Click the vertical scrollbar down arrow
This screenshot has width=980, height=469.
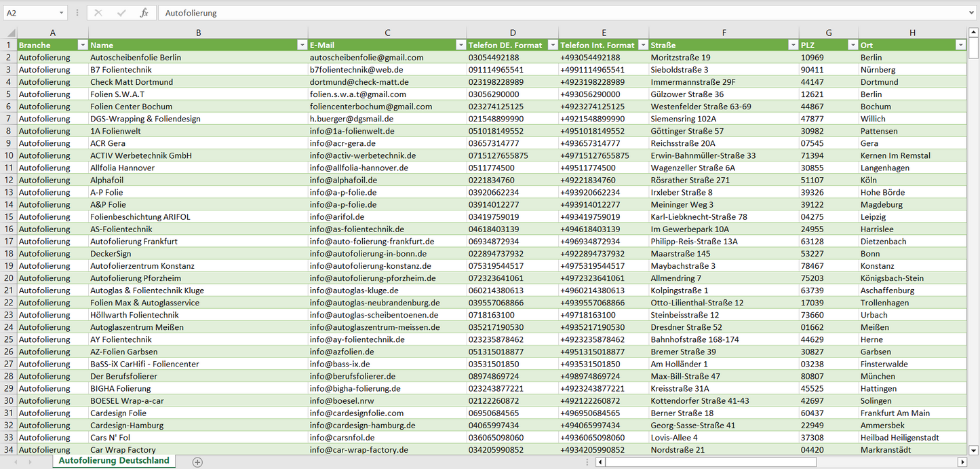[x=974, y=449]
